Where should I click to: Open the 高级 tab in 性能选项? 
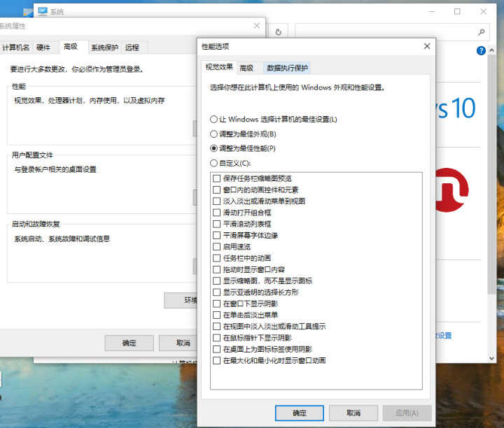click(x=246, y=68)
